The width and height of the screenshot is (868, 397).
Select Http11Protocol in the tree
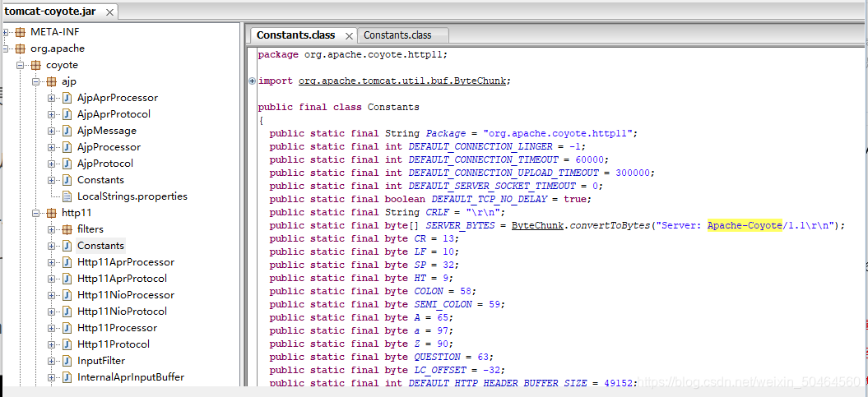114,344
